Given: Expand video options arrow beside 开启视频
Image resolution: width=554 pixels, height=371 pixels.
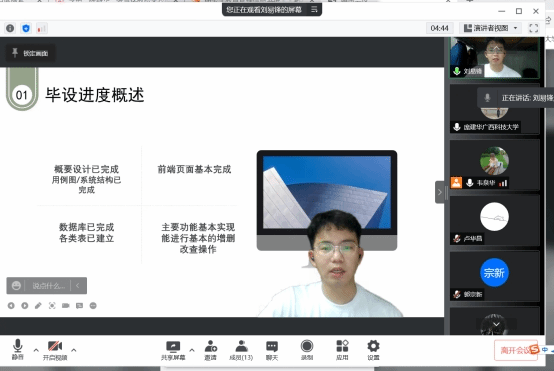Looking at the screenshot, I should tap(73, 350).
